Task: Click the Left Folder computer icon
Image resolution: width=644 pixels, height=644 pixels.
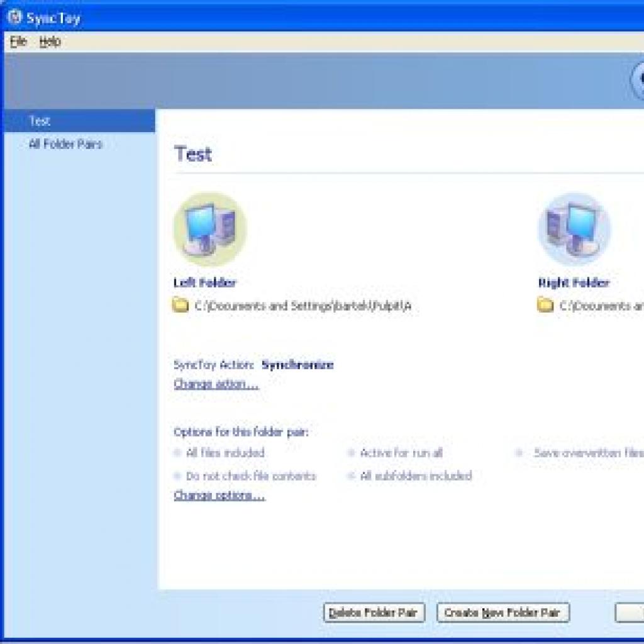Action: point(210,229)
